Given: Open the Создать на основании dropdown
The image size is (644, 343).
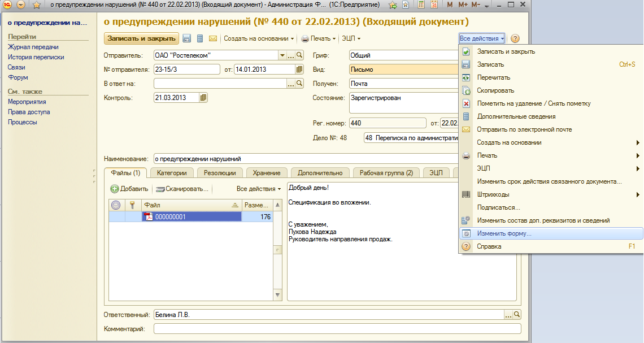Looking at the screenshot, I should click(x=259, y=38).
